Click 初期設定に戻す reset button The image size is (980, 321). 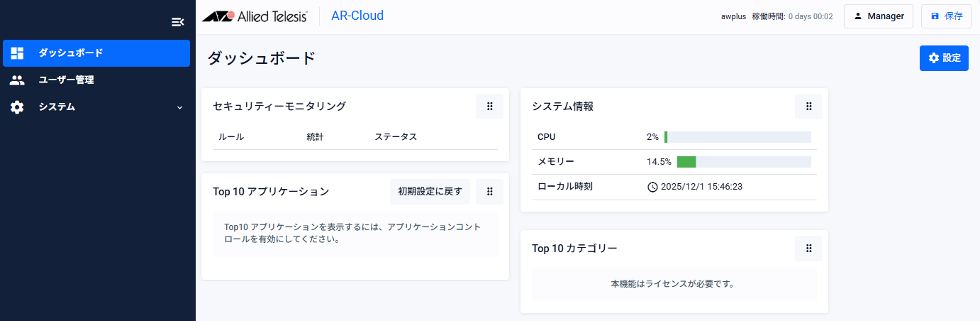click(x=430, y=192)
